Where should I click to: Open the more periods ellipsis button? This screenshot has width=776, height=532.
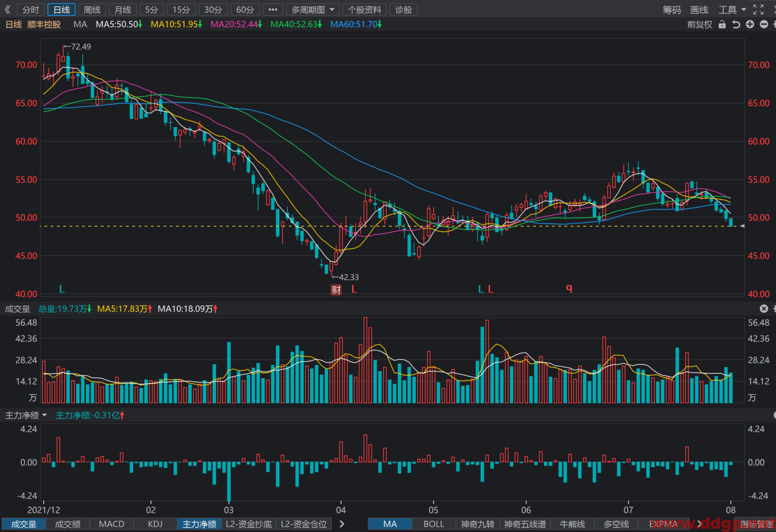[273, 9]
